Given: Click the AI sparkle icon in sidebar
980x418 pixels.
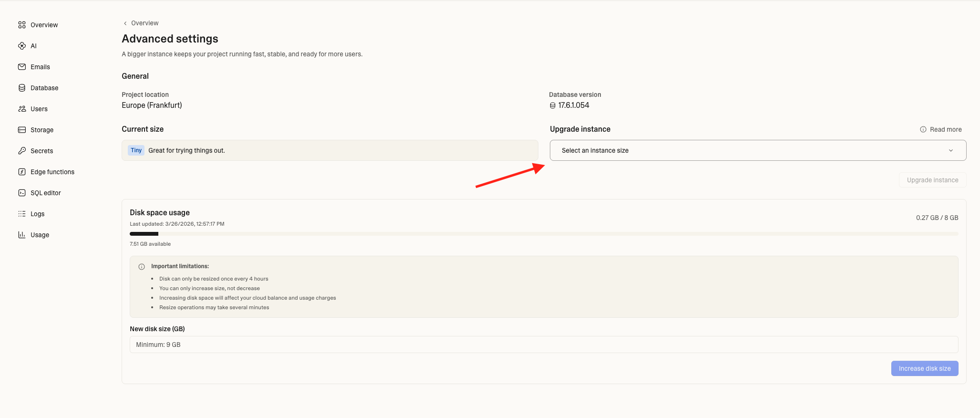Looking at the screenshot, I should click(22, 46).
